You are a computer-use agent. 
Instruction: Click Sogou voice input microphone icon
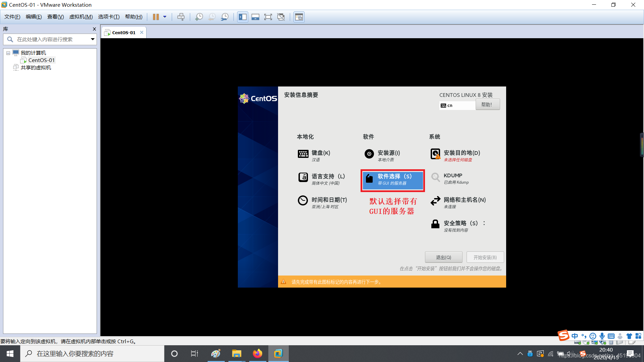click(x=602, y=336)
